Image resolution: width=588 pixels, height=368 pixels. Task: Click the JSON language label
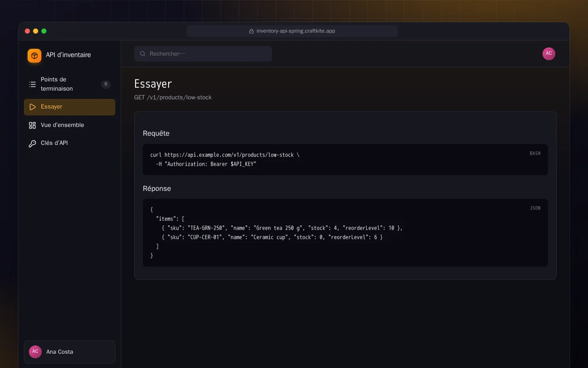click(x=535, y=208)
